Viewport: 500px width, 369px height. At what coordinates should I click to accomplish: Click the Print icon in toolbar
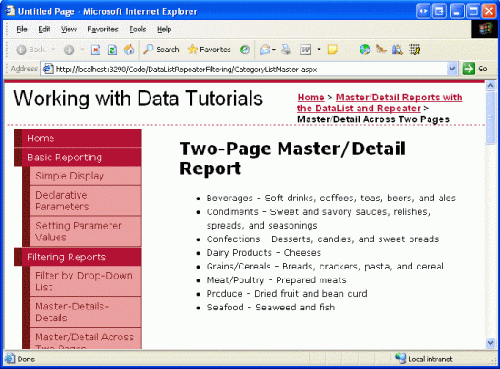pos(286,50)
